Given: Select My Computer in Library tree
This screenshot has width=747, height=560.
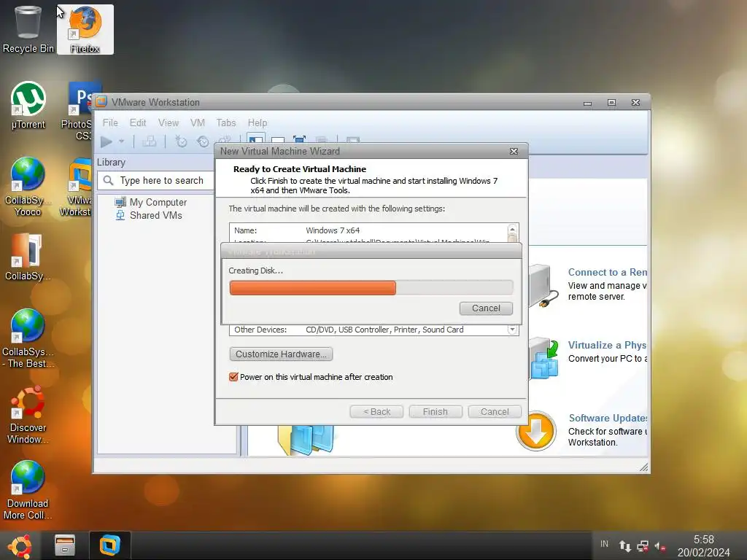Looking at the screenshot, I should tap(158, 203).
